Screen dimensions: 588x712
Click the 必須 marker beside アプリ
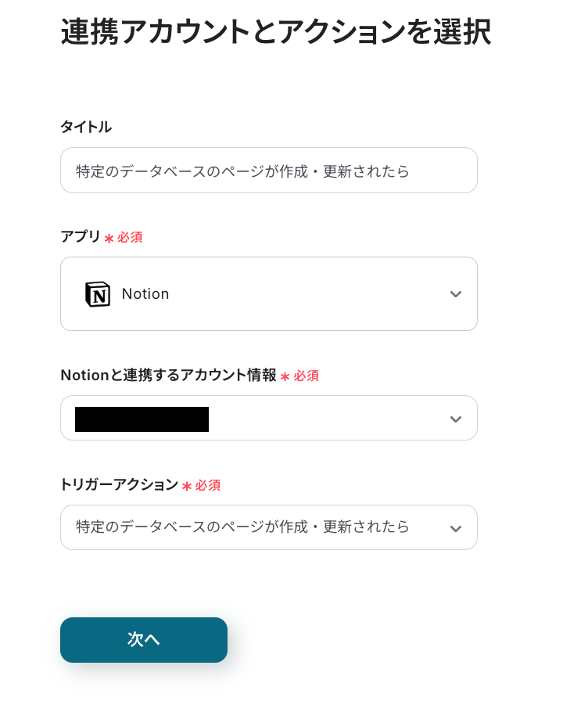130,237
